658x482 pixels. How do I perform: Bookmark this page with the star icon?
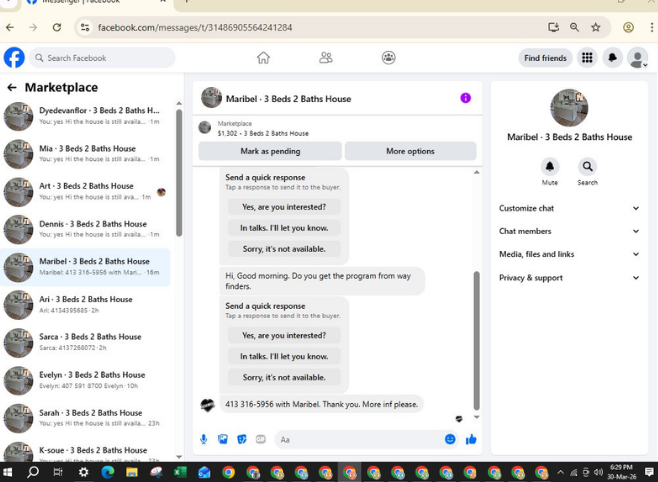pyautogui.click(x=595, y=28)
